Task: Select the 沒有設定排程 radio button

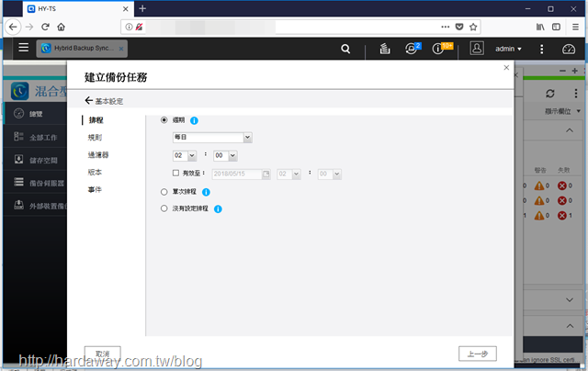Action: click(x=164, y=208)
